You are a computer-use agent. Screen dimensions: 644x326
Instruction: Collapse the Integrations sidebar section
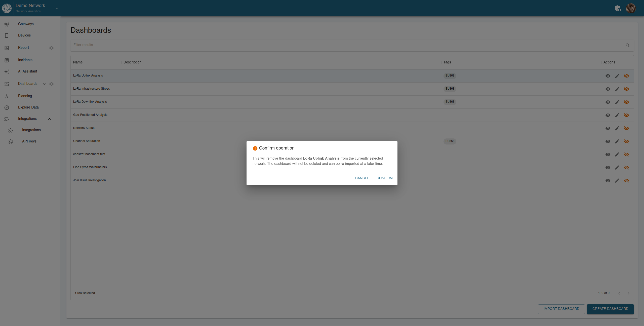click(49, 119)
